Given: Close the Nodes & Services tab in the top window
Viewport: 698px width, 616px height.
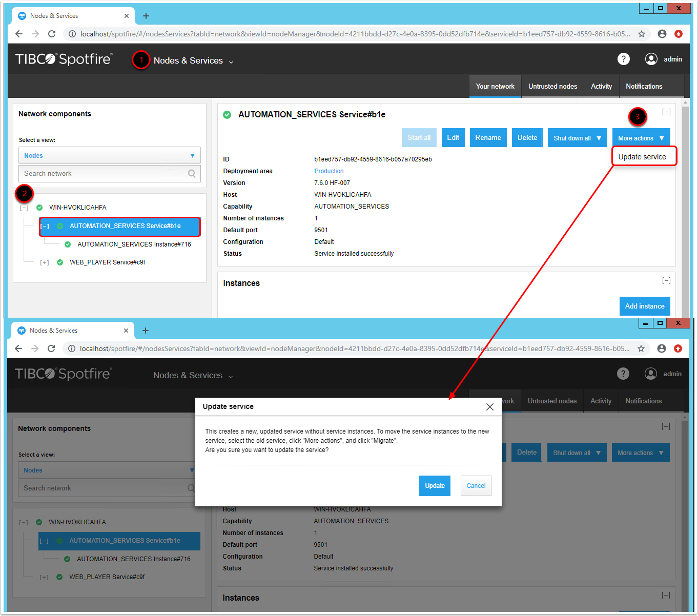Looking at the screenshot, I should 127,16.
